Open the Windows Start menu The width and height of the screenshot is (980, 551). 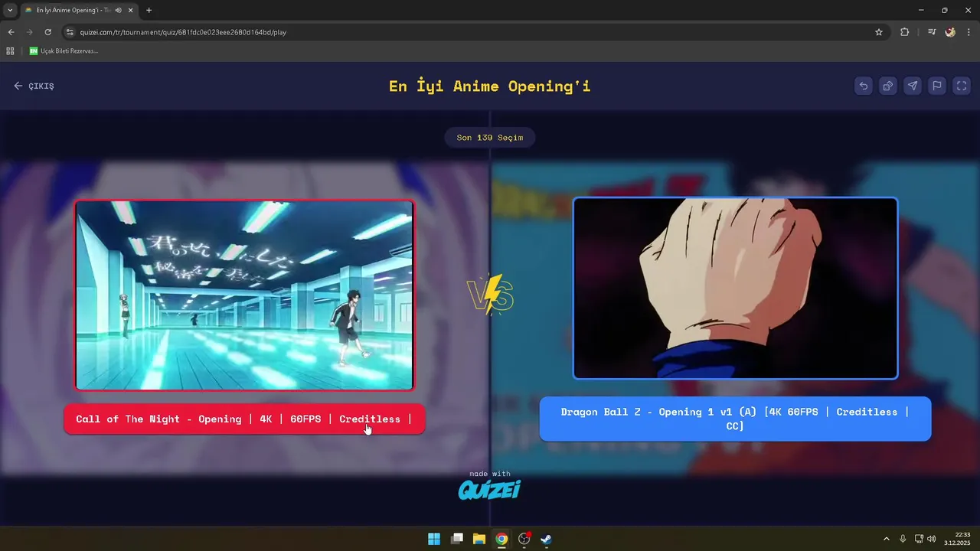tap(434, 539)
